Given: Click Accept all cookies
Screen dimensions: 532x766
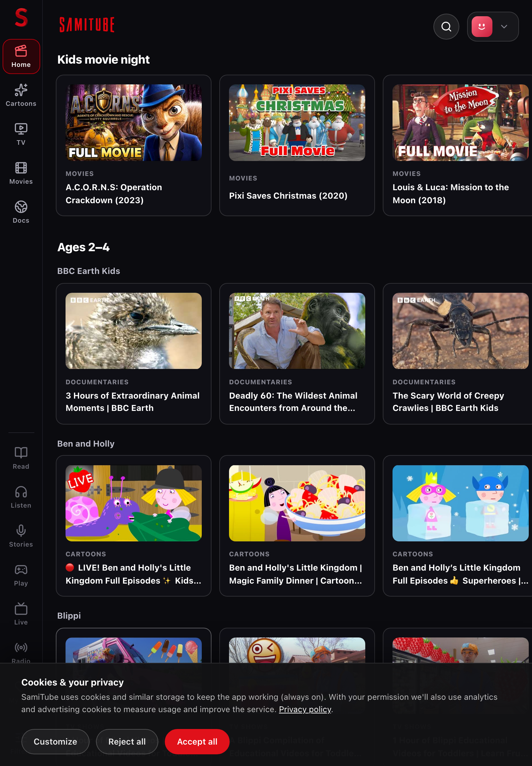Looking at the screenshot, I should [x=197, y=741].
